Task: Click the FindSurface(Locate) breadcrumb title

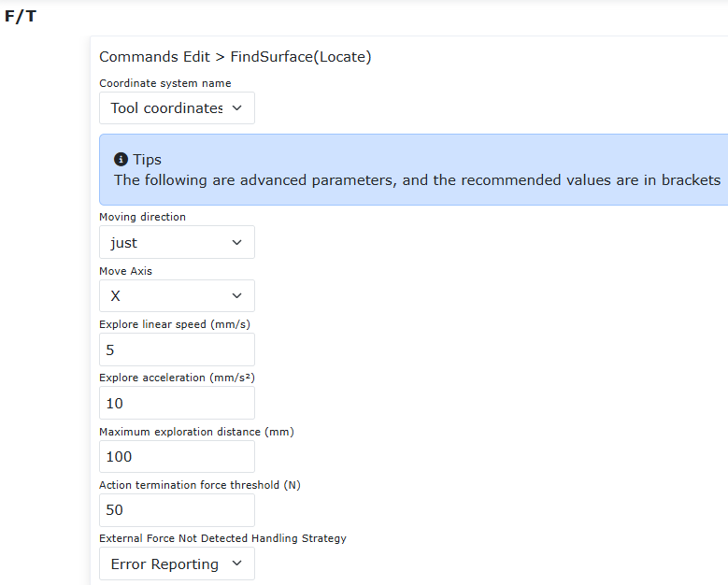Action: (301, 57)
